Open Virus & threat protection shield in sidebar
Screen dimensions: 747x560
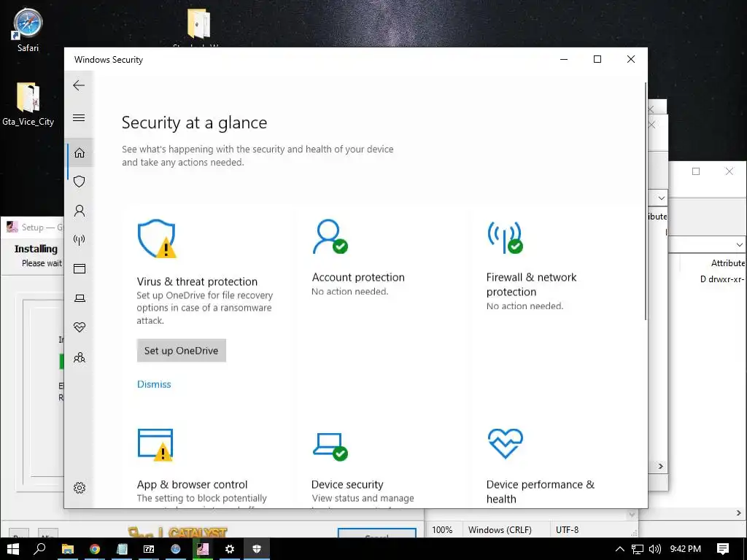click(x=80, y=182)
